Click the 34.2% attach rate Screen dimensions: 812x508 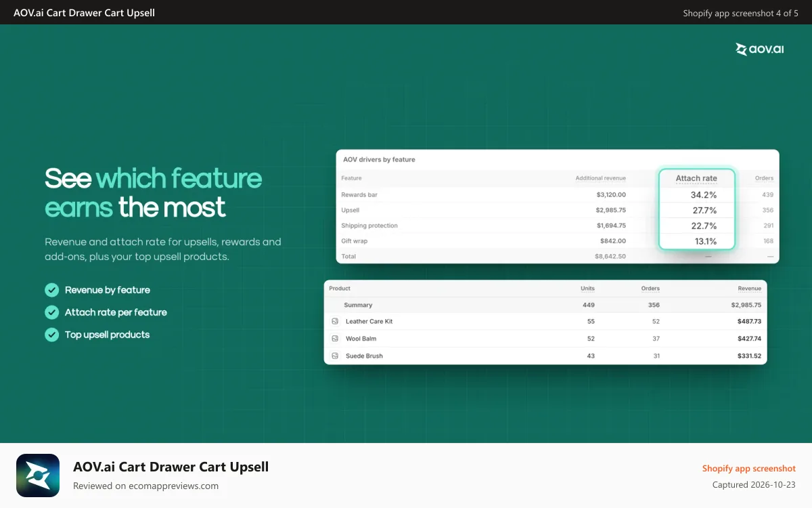[x=704, y=195]
